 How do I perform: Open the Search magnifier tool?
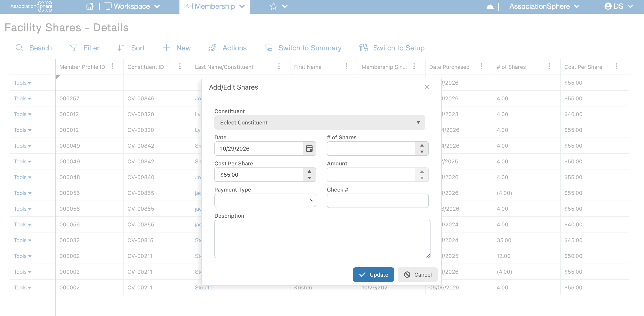point(20,48)
